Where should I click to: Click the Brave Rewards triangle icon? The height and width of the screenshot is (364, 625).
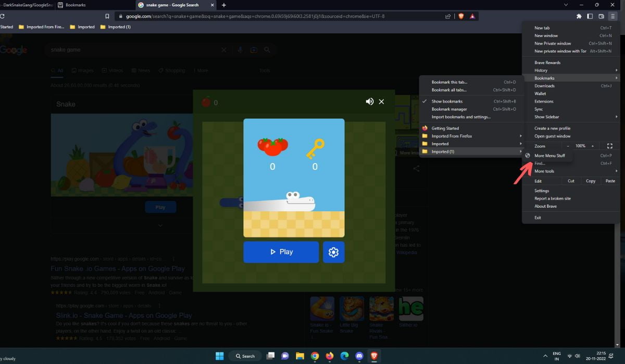pyautogui.click(x=472, y=16)
